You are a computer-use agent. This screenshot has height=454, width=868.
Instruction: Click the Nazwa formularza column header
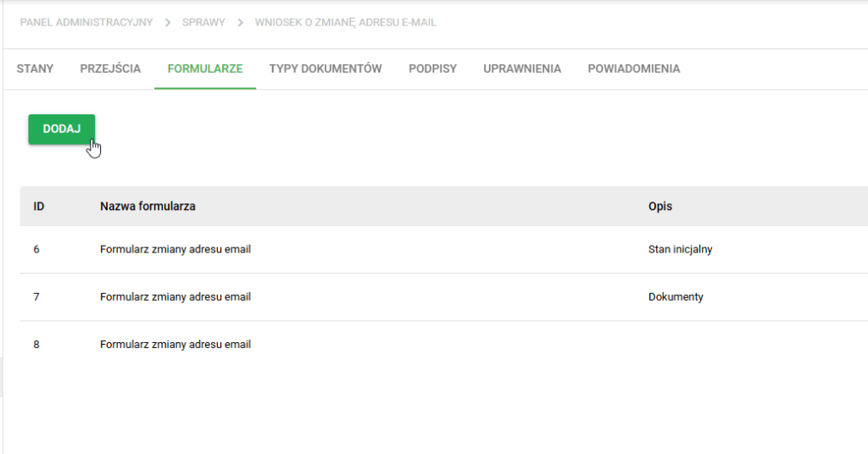[147, 207]
